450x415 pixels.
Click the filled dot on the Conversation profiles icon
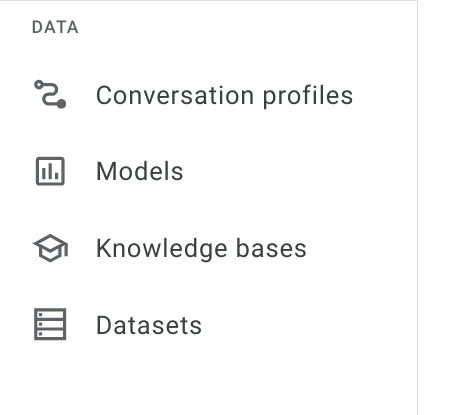coord(61,104)
